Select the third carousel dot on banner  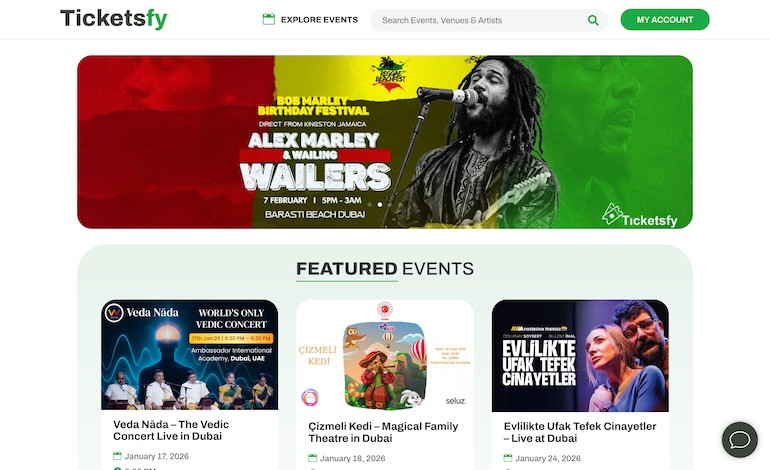(x=390, y=204)
